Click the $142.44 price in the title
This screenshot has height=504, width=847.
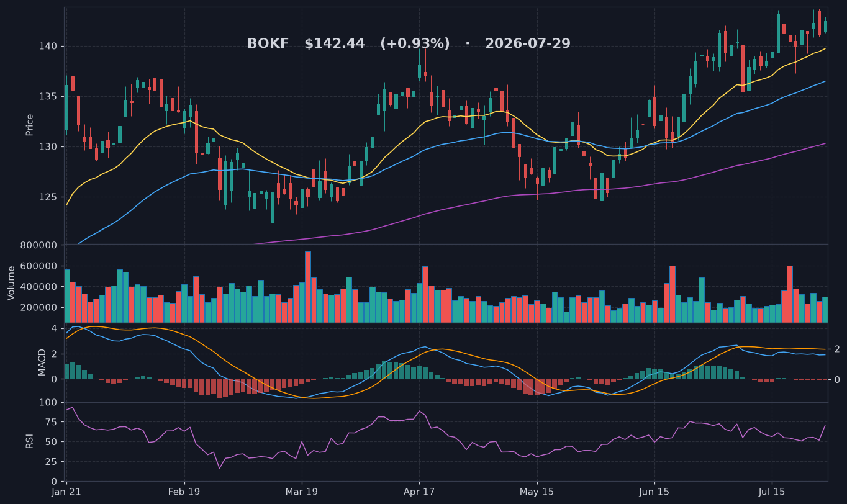point(335,43)
